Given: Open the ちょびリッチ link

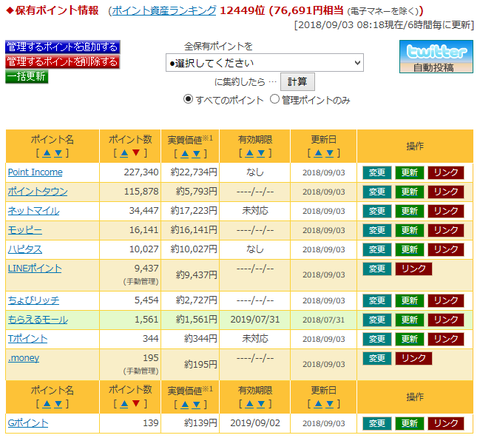Looking at the screenshot, I should click(x=33, y=300).
